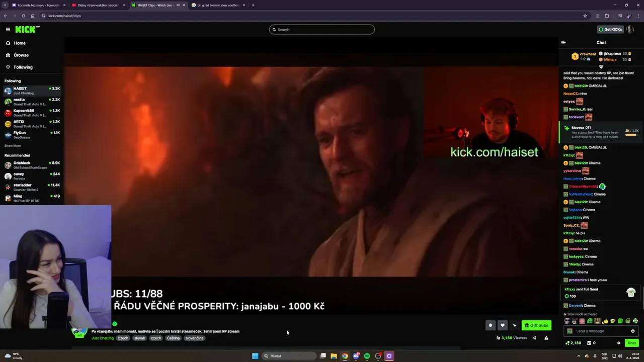The height and width of the screenshot is (362, 644).
Task: Click the Čeština tag
Action: coord(173,338)
